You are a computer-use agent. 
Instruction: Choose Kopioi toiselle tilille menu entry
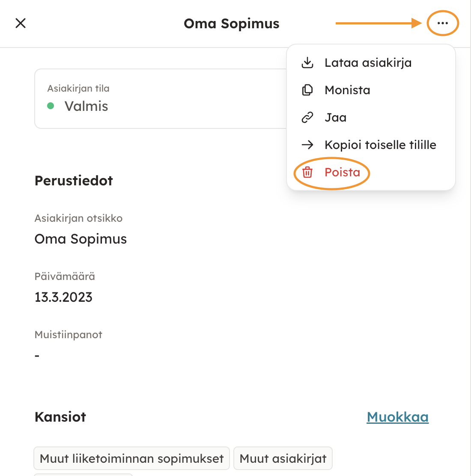point(380,145)
